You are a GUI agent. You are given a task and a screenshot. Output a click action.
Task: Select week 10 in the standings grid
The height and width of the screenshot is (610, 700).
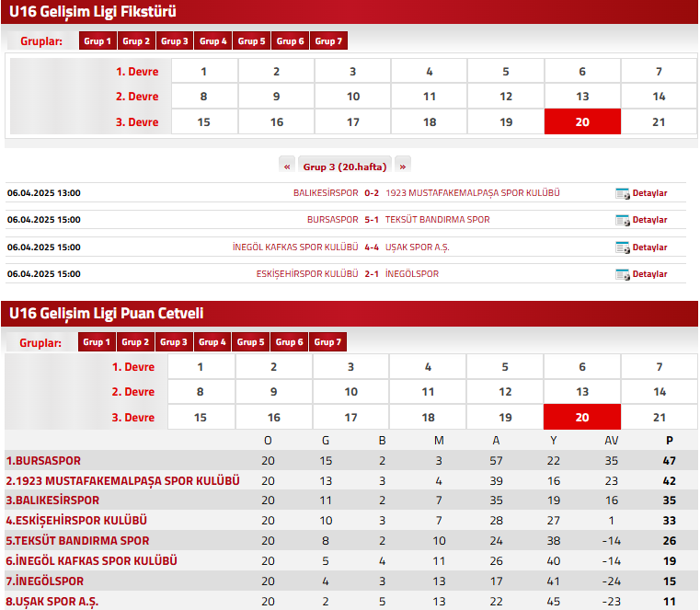pyautogui.click(x=350, y=392)
